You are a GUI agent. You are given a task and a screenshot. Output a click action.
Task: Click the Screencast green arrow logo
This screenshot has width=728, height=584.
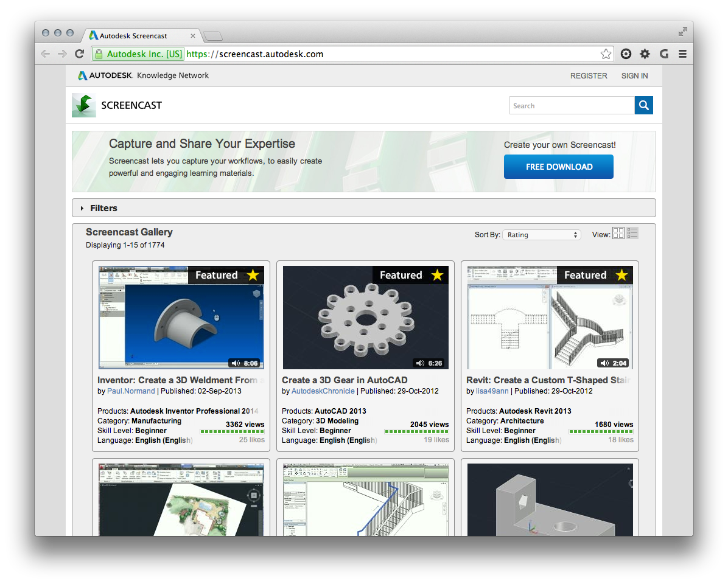(x=84, y=105)
